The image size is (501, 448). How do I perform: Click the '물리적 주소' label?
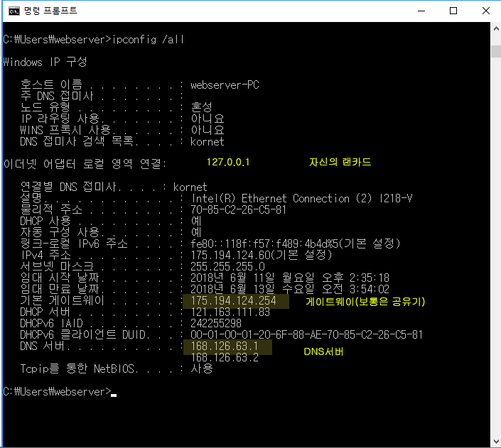[x=51, y=209]
